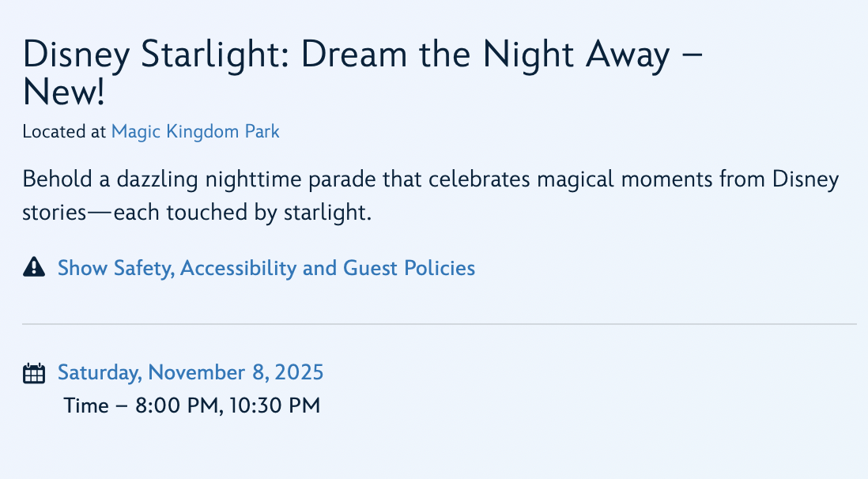
Task: Click the word "Accessibility" in the policies link
Action: pyautogui.click(x=239, y=268)
